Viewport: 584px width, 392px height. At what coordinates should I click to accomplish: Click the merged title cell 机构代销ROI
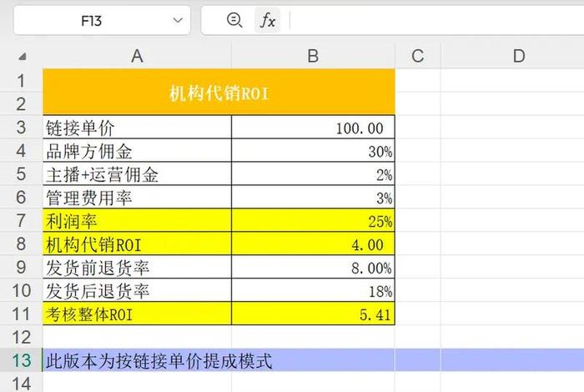pos(219,92)
